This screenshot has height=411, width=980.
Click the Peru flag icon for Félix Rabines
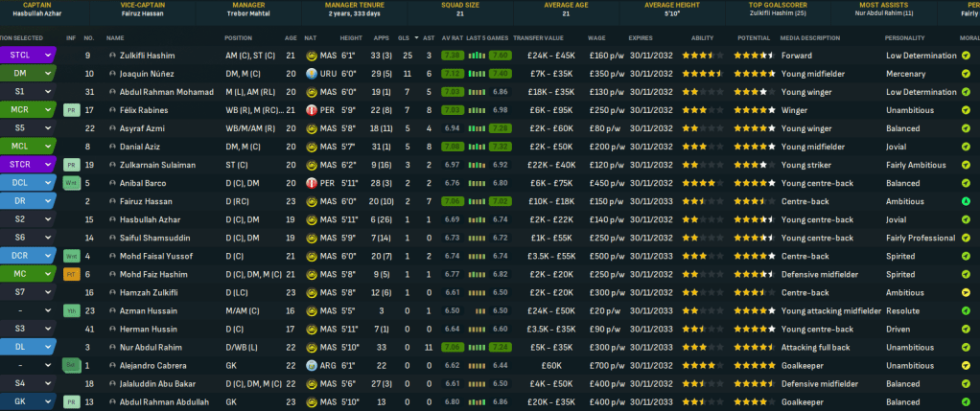(313, 110)
